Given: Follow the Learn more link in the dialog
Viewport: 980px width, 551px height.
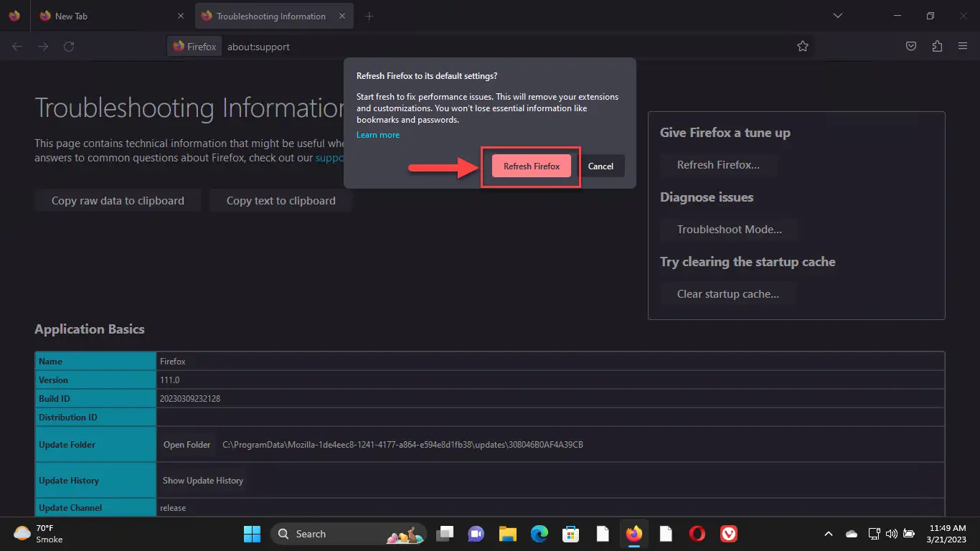Looking at the screenshot, I should [x=378, y=135].
